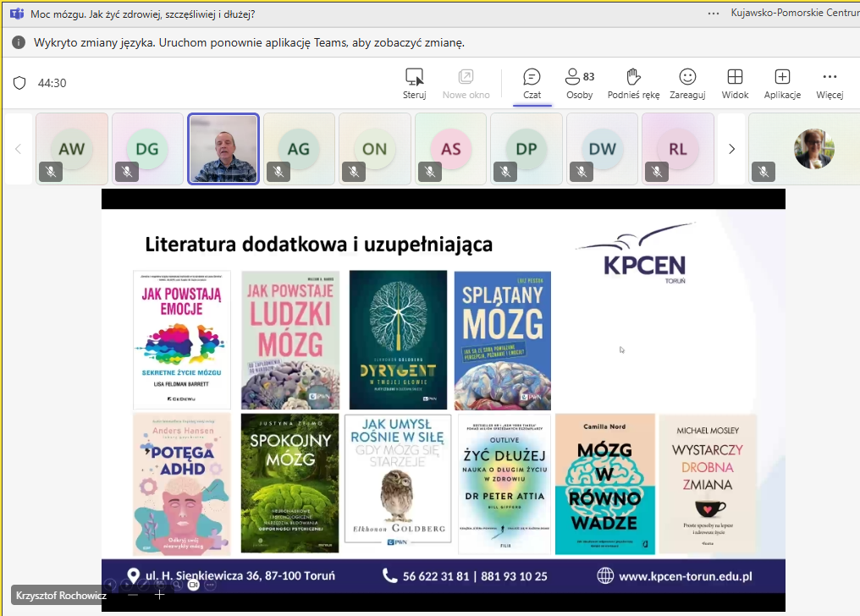Click muted mic icon on RL tile
This screenshot has width=860, height=616.
click(657, 172)
